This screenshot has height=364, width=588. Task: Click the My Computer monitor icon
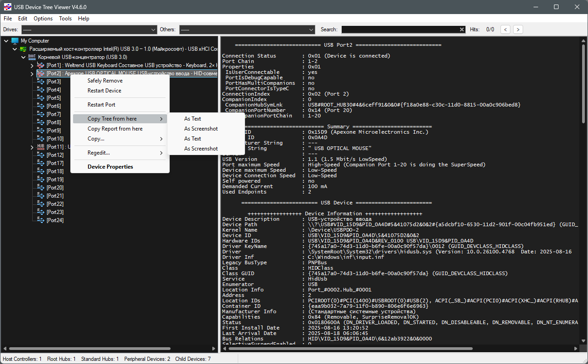15,41
